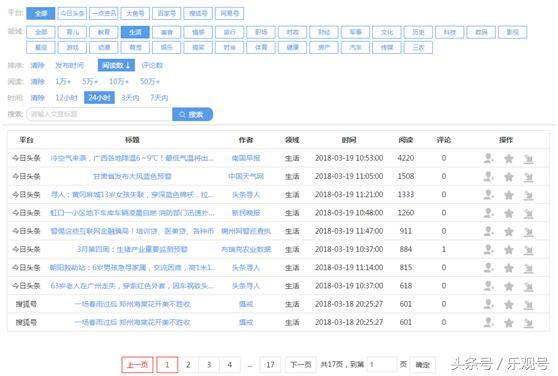This screenshot has height=376, width=558.
Task: Star the article with 1333 reads
Action: click(x=509, y=195)
